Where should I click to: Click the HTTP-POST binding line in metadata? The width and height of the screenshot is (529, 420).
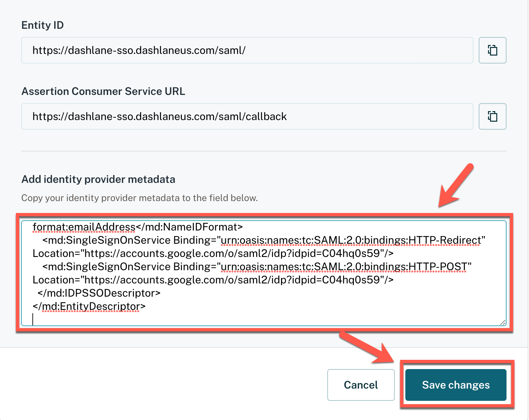tap(257, 267)
